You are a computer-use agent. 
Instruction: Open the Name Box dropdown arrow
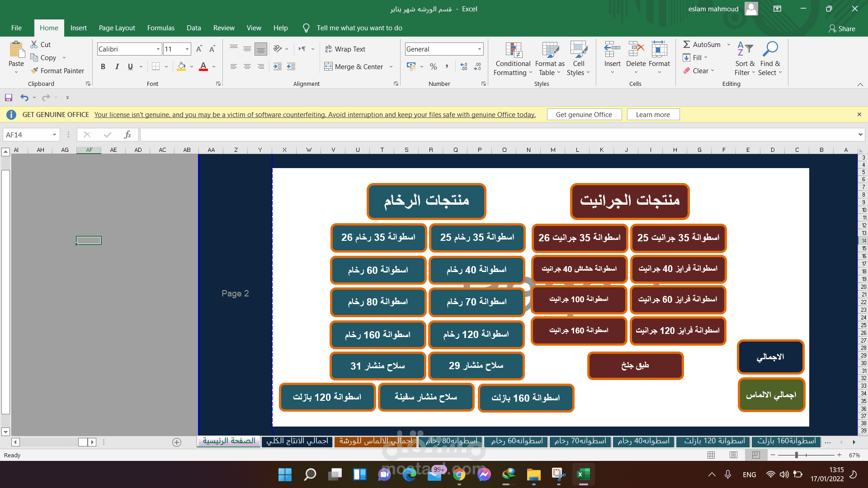point(54,135)
